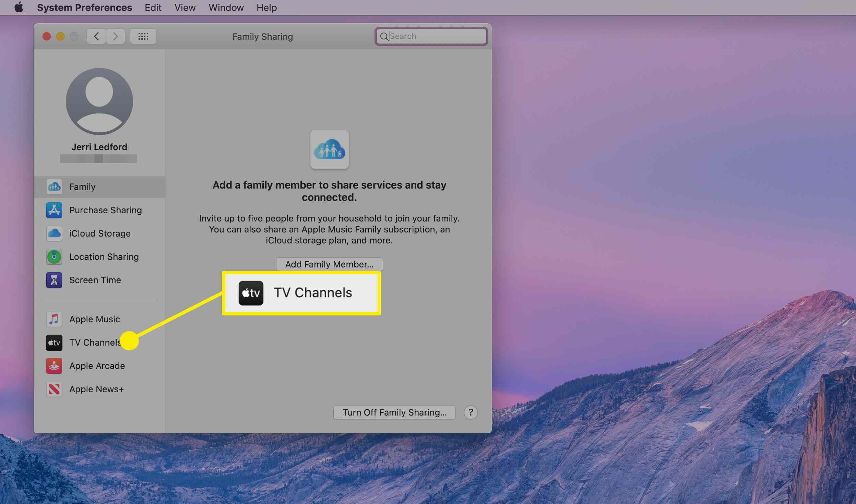Open the Help menu

click(266, 8)
